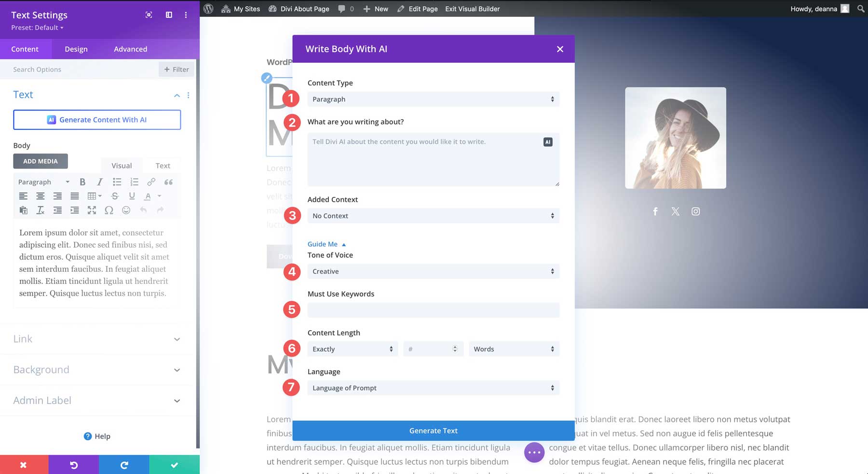Image resolution: width=868 pixels, height=474 pixels.
Task: Click Generate Content With AI
Action: click(x=97, y=119)
